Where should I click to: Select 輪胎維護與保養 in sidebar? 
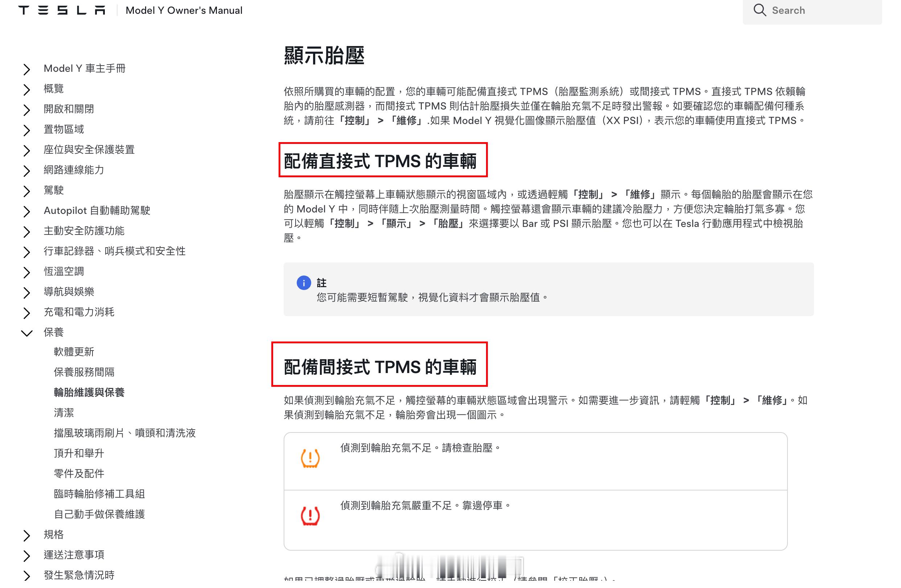click(x=89, y=392)
